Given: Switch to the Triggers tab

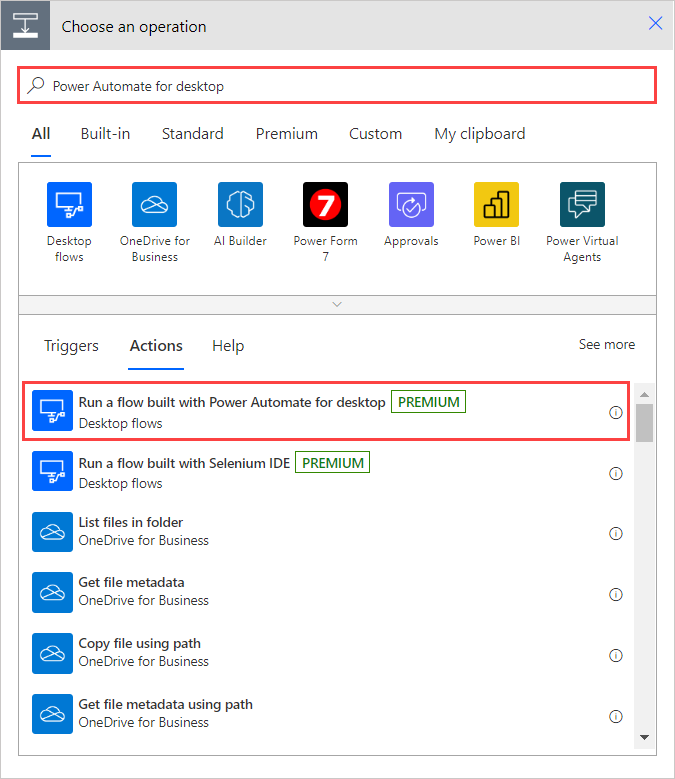Looking at the screenshot, I should coord(71,346).
